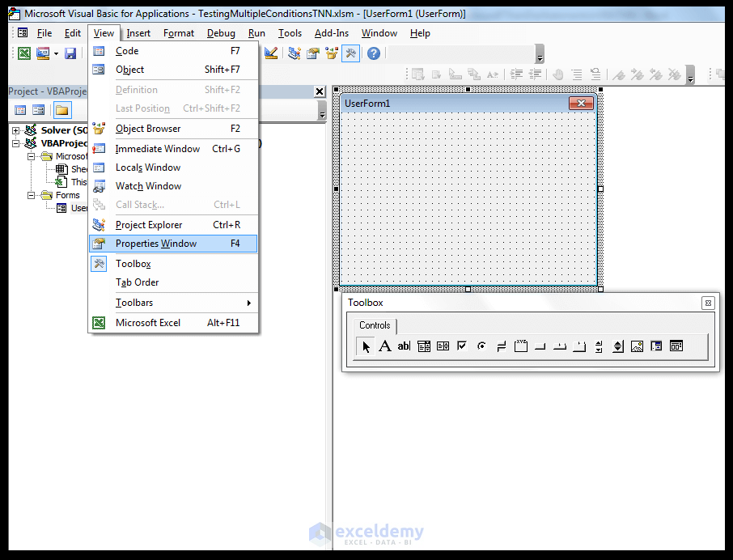733x560 pixels.
Task: Click the View Microsoft Excel toolbar icon
Action: point(24,53)
